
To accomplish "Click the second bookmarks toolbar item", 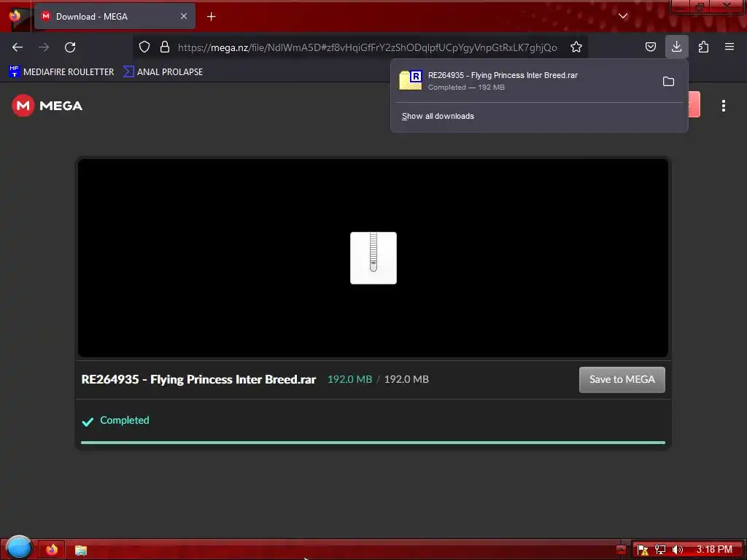I will point(163,72).
